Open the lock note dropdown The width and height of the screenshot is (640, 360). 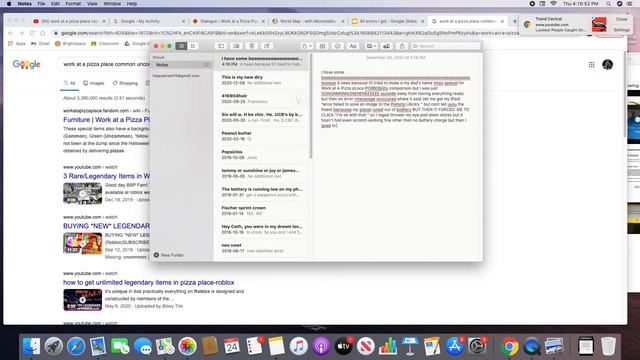click(307, 46)
